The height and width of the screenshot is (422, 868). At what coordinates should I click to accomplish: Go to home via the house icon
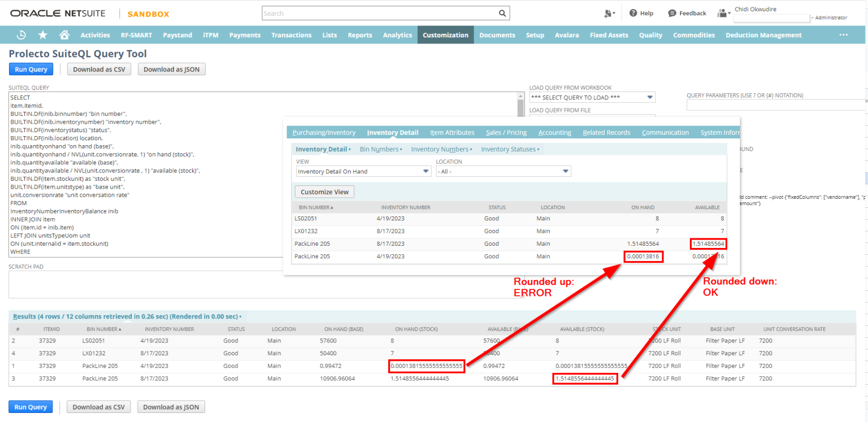[64, 34]
